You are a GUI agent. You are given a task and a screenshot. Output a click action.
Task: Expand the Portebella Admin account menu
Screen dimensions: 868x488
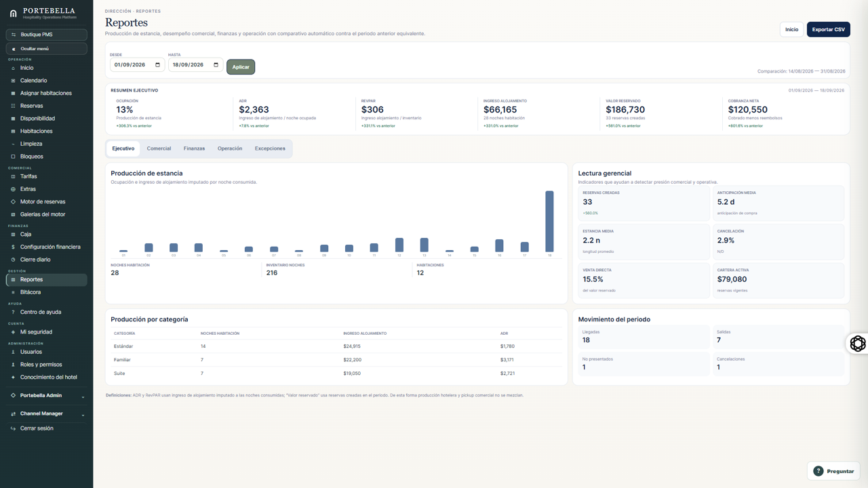click(x=46, y=396)
